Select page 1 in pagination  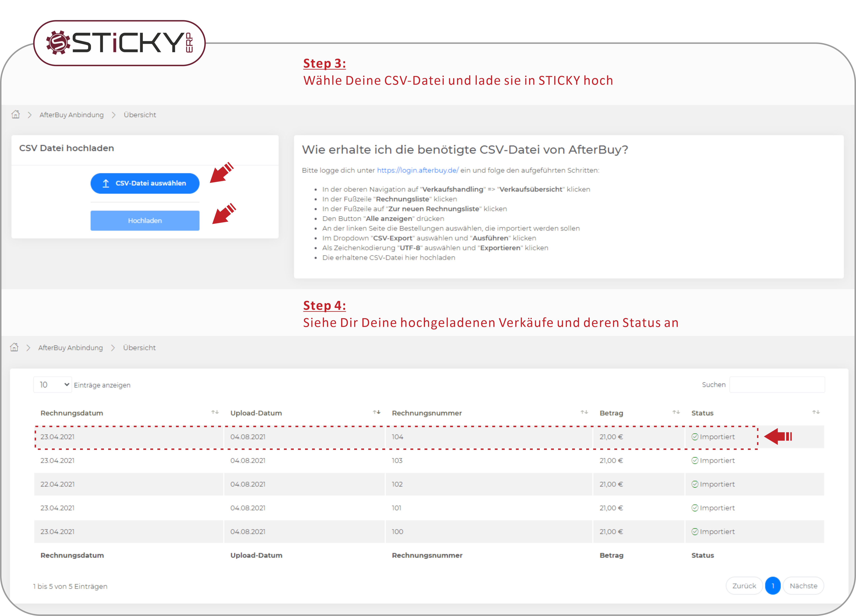coord(773,586)
